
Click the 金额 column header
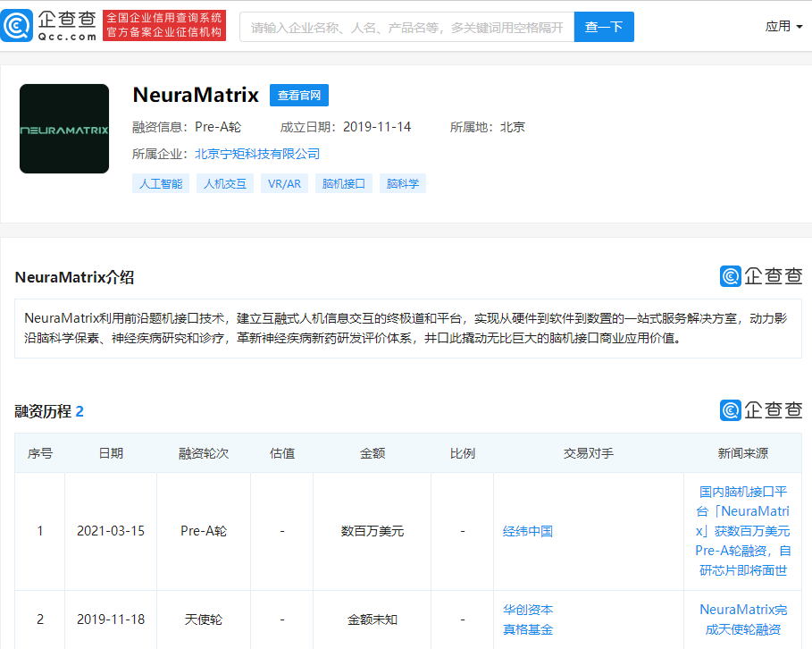(x=373, y=453)
